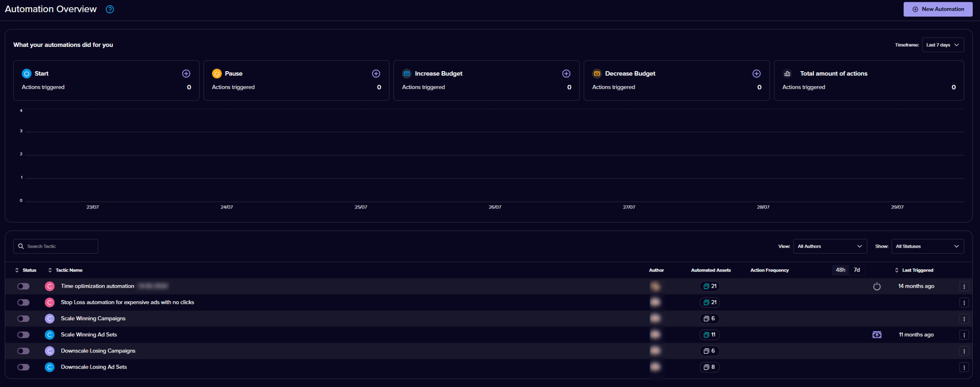Open Time optimization automation tactic
The image size is (980, 387).
(x=97, y=286)
